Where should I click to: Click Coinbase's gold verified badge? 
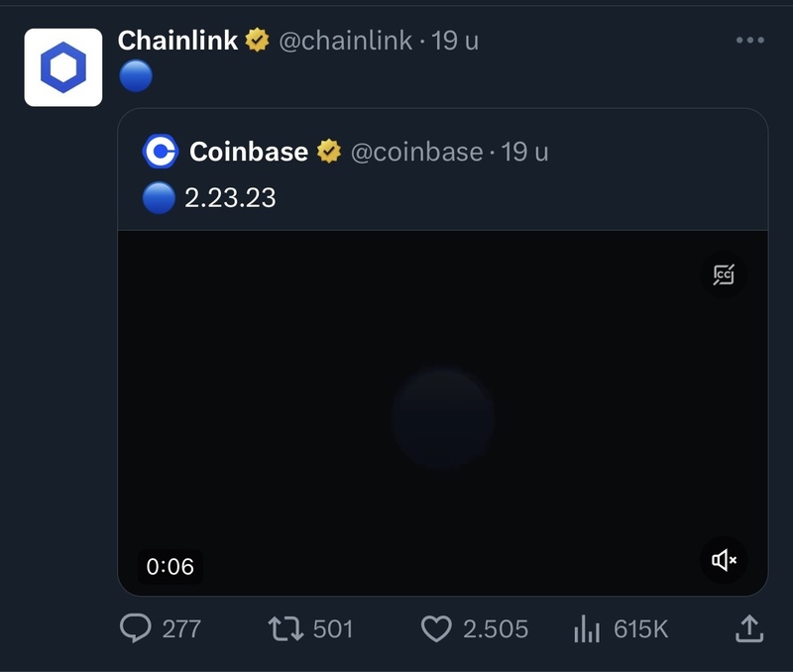329,152
